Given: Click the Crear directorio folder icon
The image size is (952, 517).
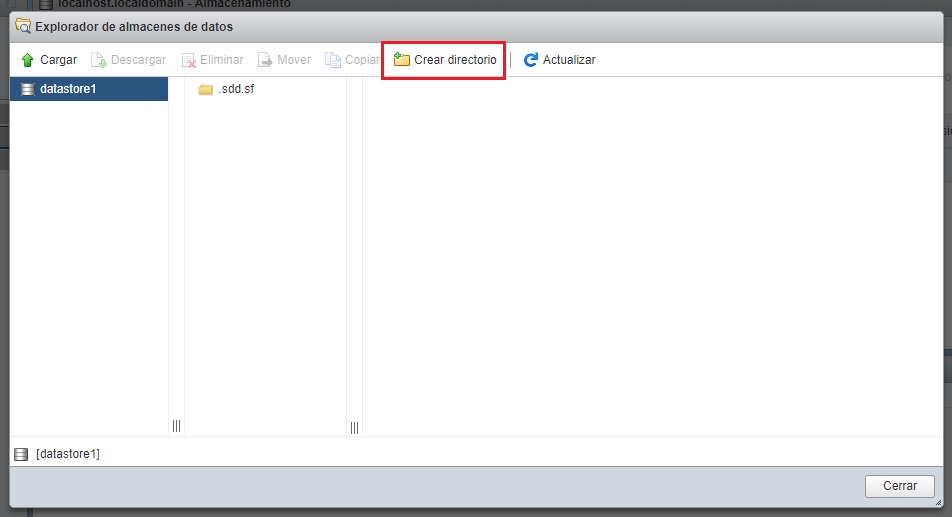Looking at the screenshot, I should pyautogui.click(x=401, y=59).
